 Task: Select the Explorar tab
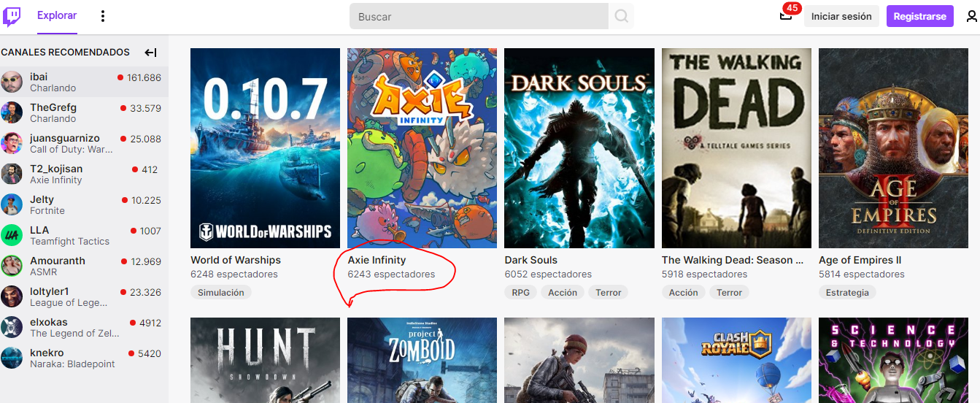point(57,15)
